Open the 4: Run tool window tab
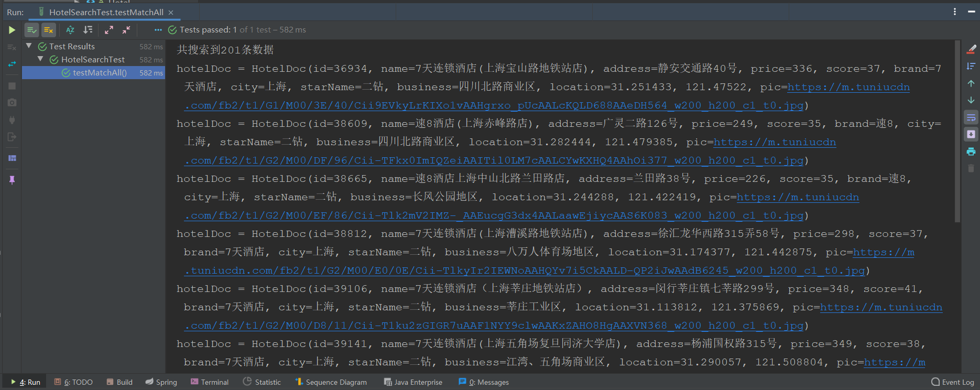Screen dimensions: 980x390 coord(25,382)
